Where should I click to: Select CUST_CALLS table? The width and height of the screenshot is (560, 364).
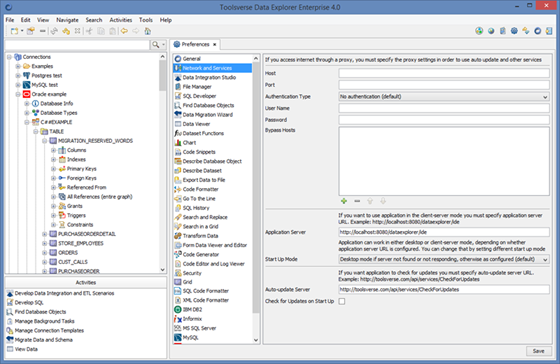[73, 262]
